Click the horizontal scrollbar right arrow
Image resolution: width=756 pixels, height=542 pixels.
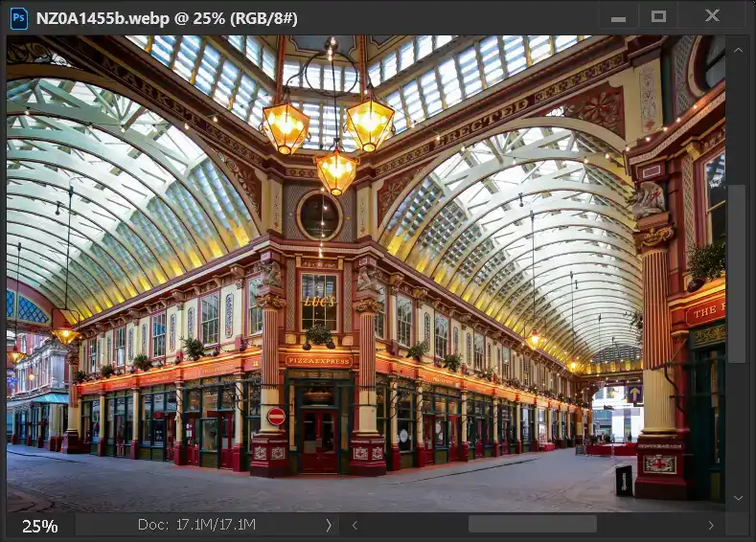click(711, 525)
